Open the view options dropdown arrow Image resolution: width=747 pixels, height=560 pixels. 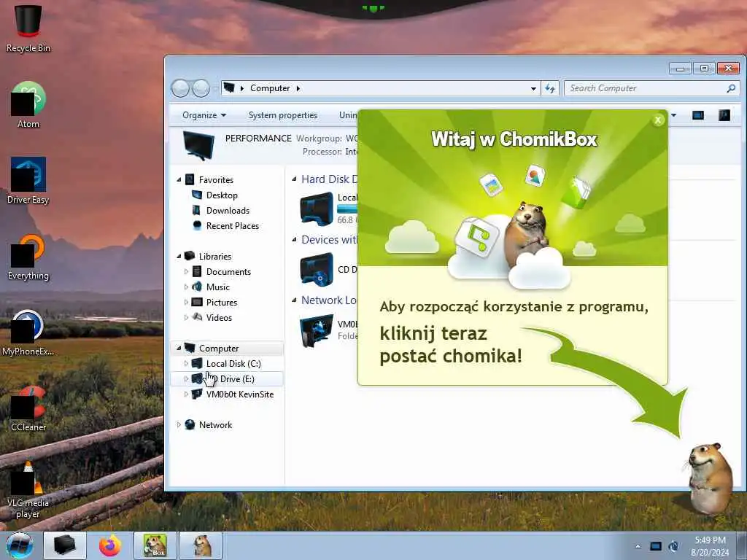click(x=673, y=115)
